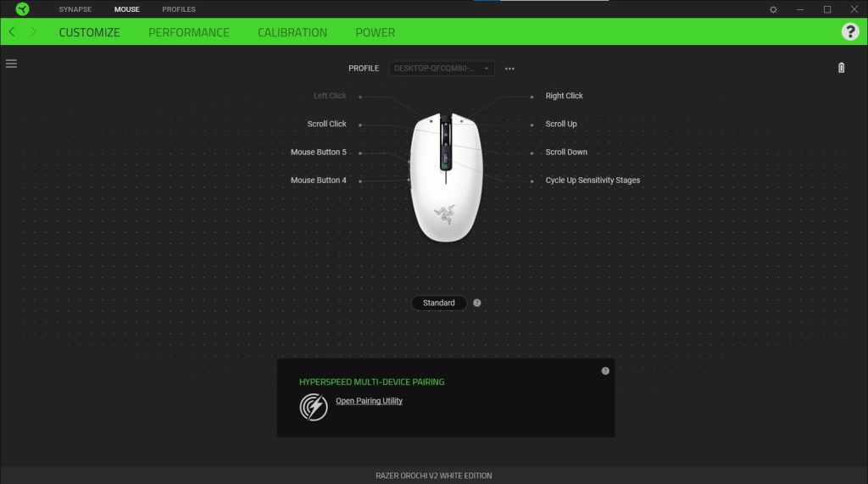The width and height of the screenshot is (868, 484).
Task: Go back with the left arrow
Action: coord(12,32)
